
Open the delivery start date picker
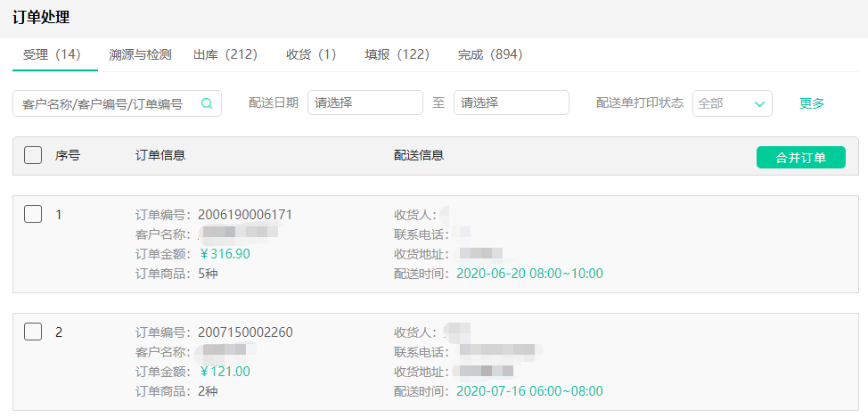tap(364, 103)
